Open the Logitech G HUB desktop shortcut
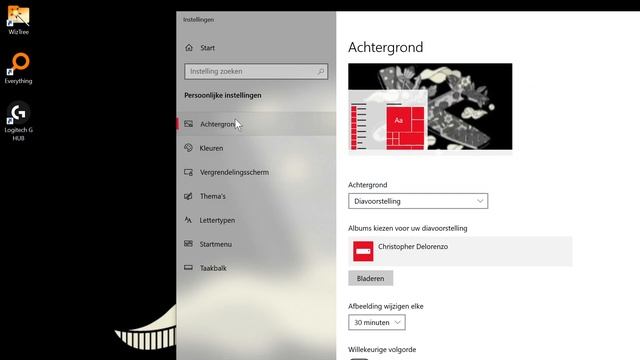The width and height of the screenshot is (640, 360). (18, 121)
